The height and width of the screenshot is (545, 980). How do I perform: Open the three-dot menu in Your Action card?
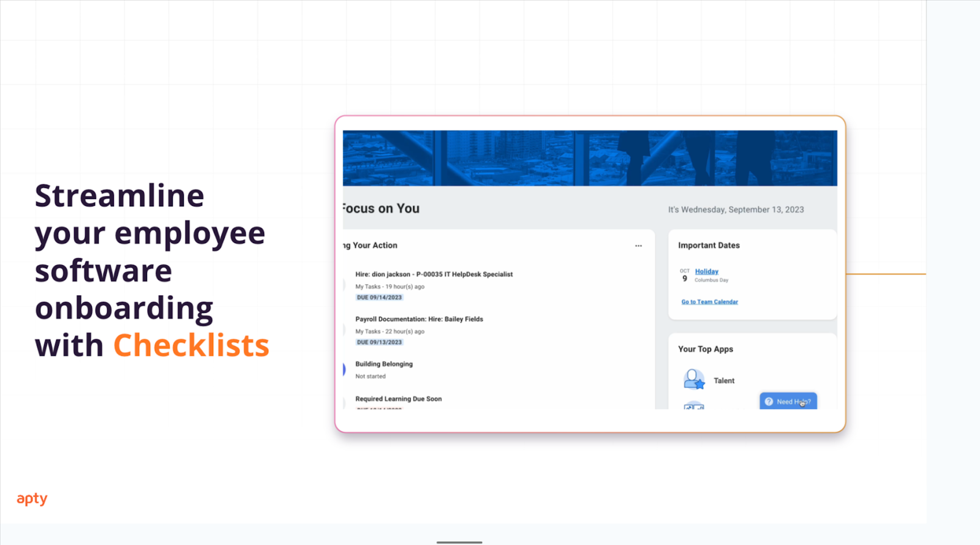tap(638, 246)
